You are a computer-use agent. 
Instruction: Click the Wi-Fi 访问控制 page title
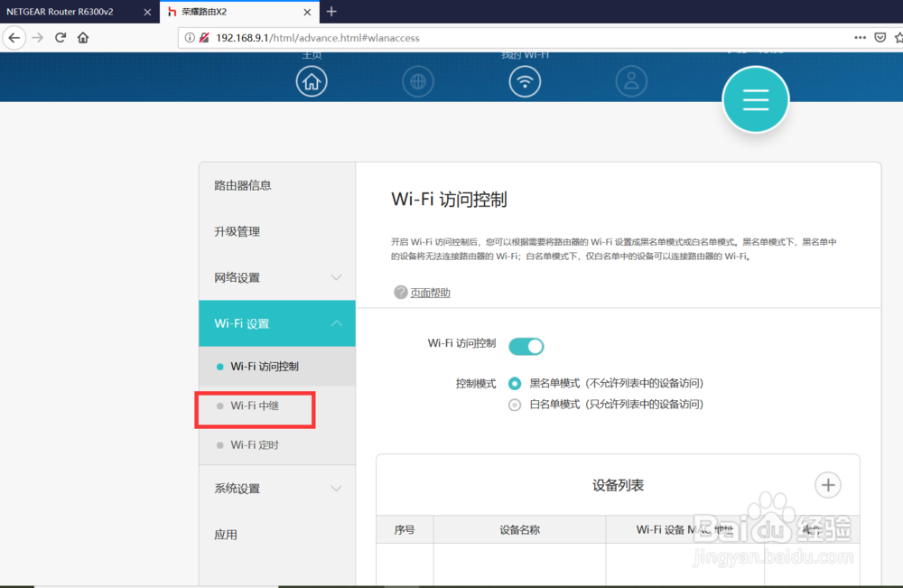point(449,200)
